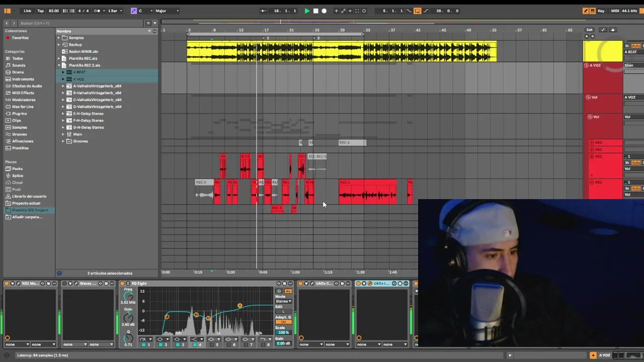Screen dimensions: 644x362
Task: Enable the arrangement loop switch
Action: pyautogui.click(x=417, y=11)
